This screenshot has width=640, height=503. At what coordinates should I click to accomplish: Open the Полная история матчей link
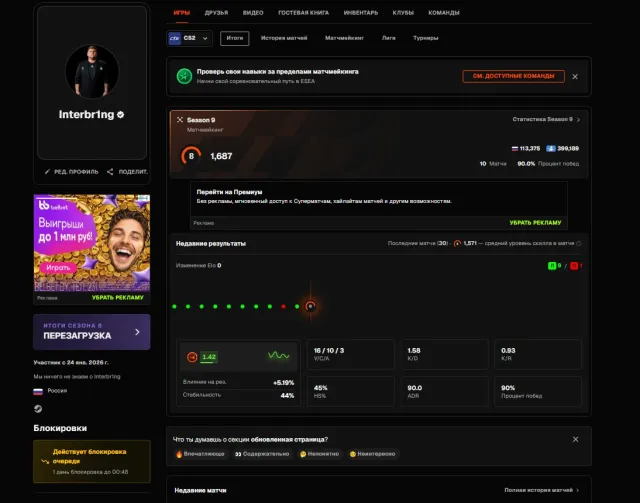point(542,490)
